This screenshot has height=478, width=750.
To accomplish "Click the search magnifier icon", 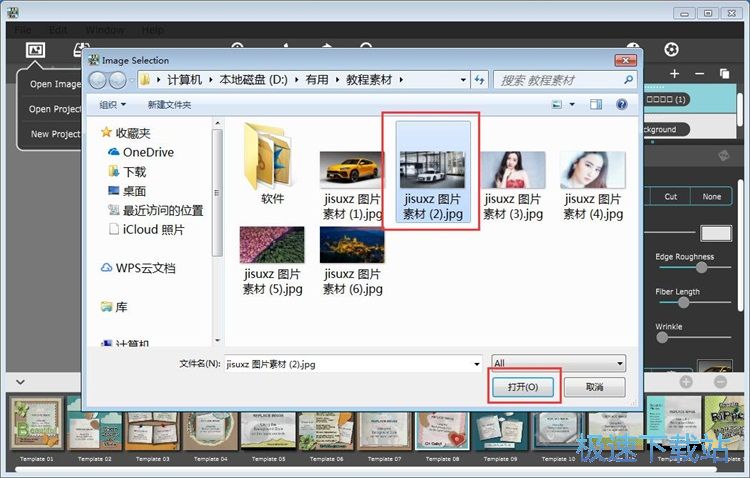I will click(x=629, y=80).
